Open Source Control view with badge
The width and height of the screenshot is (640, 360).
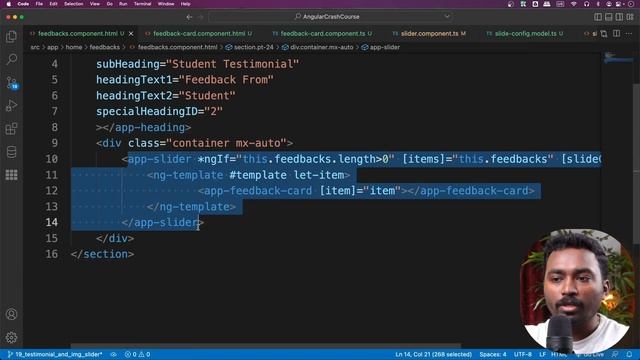pyautogui.click(x=11, y=83)
